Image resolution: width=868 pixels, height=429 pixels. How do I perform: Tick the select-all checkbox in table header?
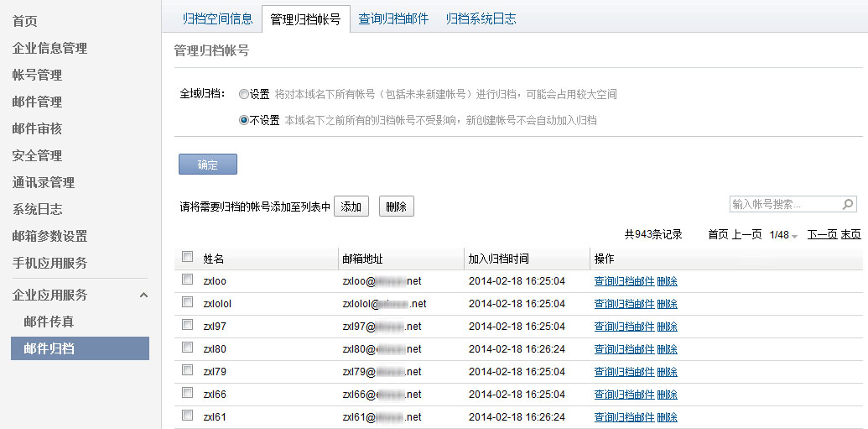point(187,257)
